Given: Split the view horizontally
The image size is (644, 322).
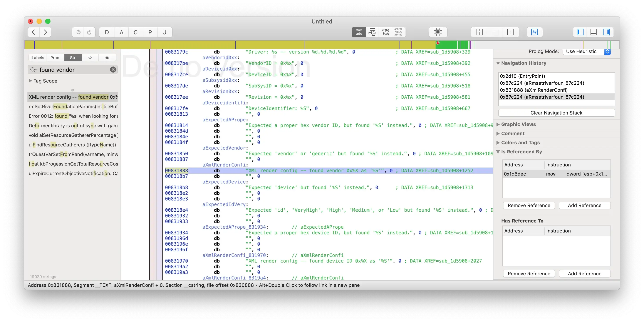Looking at the screenshot, I should coord(495,32).
